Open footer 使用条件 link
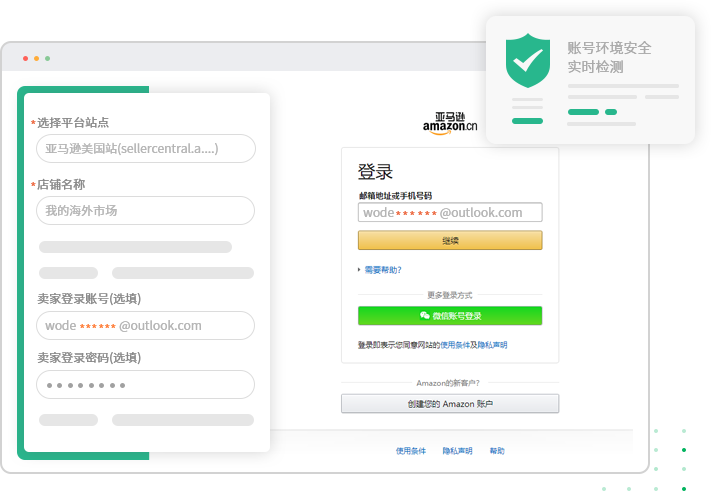Viewport: 711px width, 491px height. (411, 451)
